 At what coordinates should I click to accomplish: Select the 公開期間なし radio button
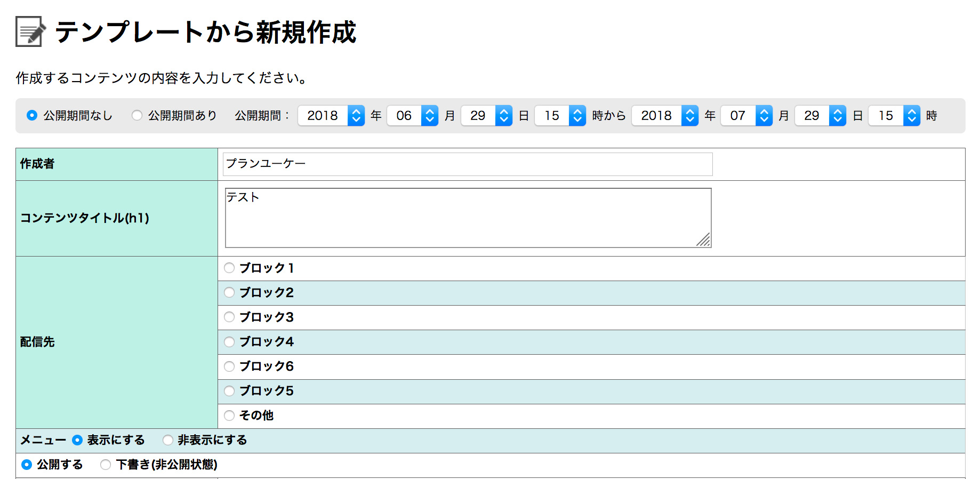[33, 115]
